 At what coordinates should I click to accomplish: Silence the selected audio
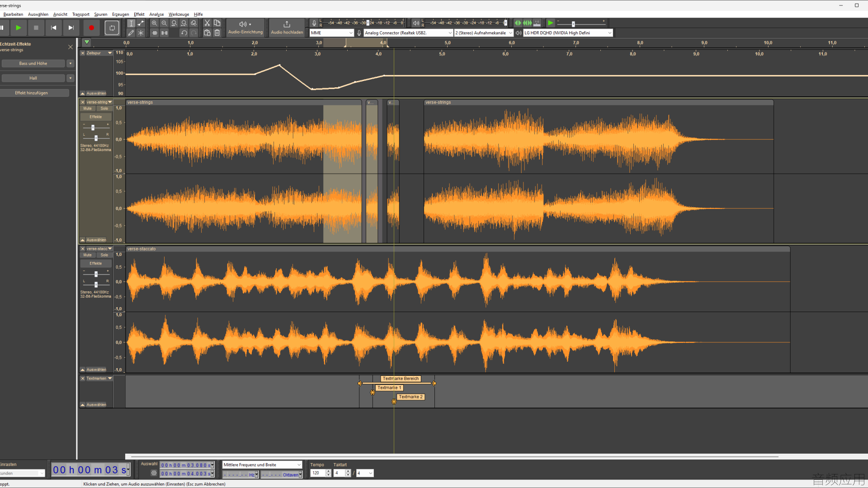165,33
